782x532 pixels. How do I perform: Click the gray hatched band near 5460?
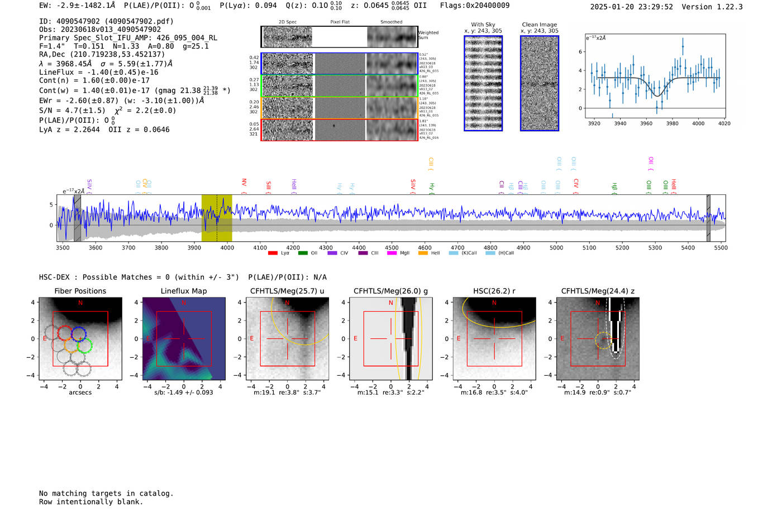(x=708, y=218)
